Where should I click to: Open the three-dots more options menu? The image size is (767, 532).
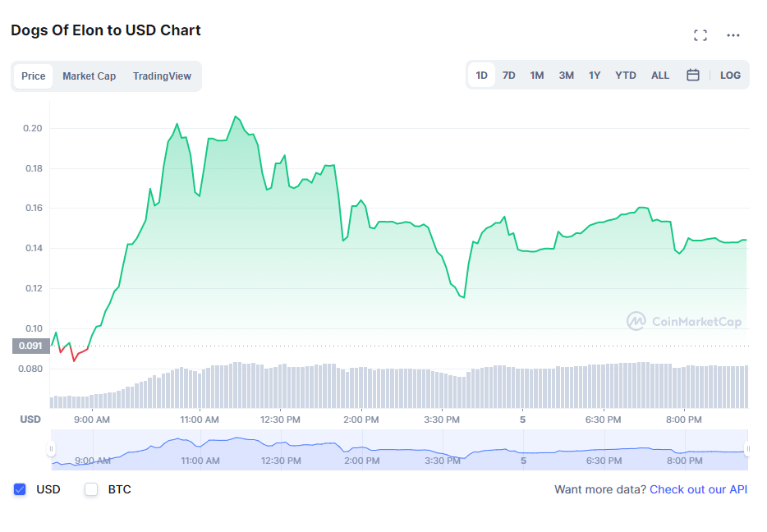[733, 35]
